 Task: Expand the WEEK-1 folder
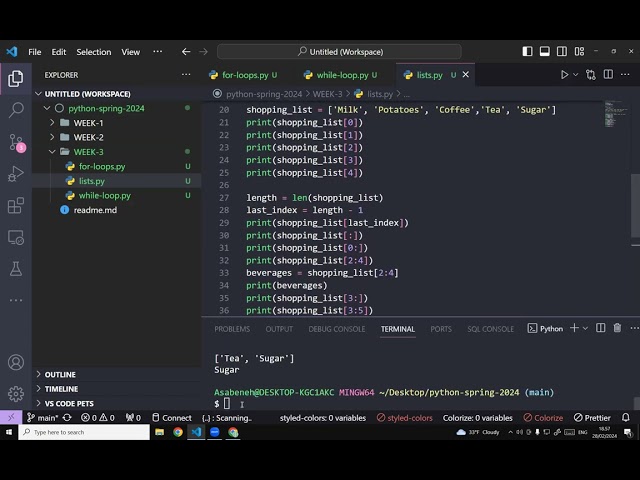pyautogui.click(x=52, y=122)
